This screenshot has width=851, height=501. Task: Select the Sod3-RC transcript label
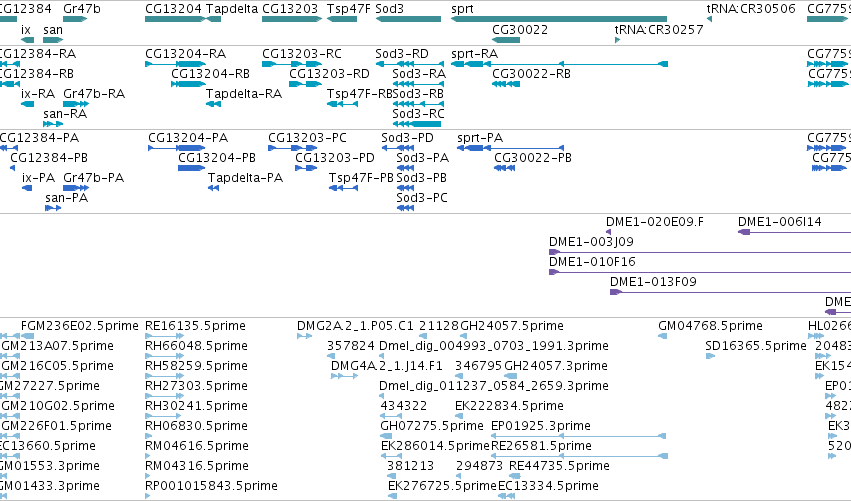418,114
